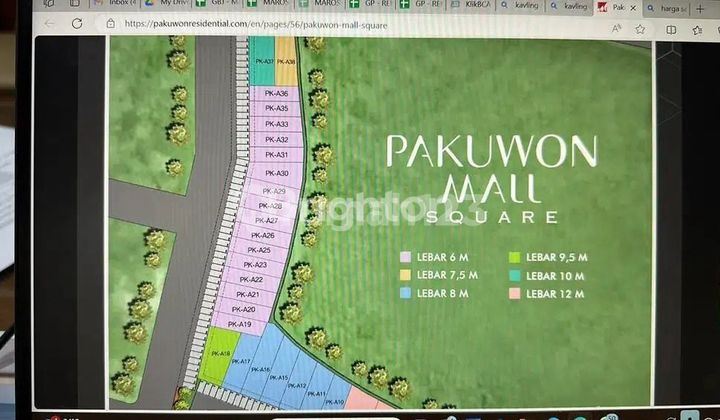The image size is (720, 420).
Task: Reload the page with the refresh icon
Action: 77,23
